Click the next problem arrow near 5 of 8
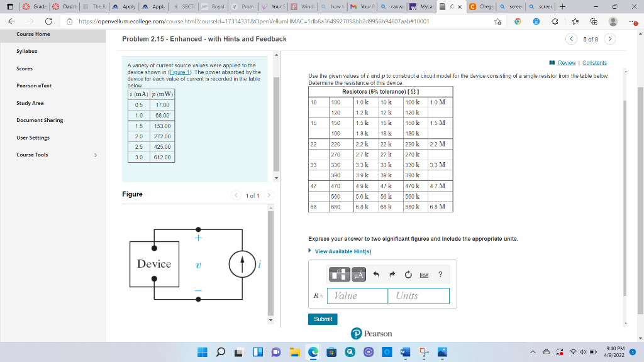 [x=609, y=38]
